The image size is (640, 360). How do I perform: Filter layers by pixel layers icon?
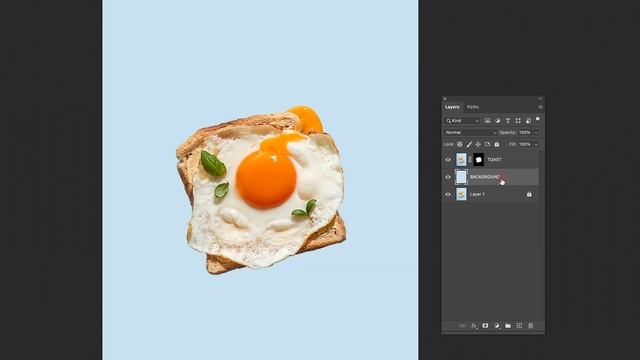pyautogui.click(x=487, y=121)
